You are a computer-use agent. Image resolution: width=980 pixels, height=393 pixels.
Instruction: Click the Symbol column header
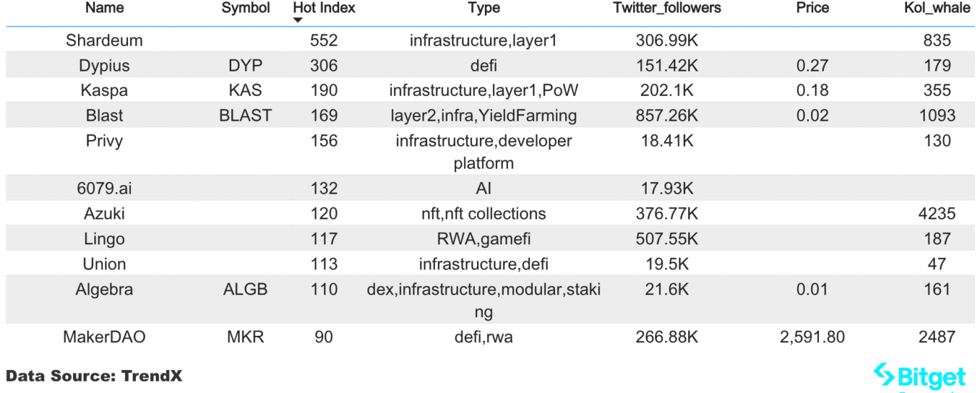pyautogui.click(x=246, y=9)
